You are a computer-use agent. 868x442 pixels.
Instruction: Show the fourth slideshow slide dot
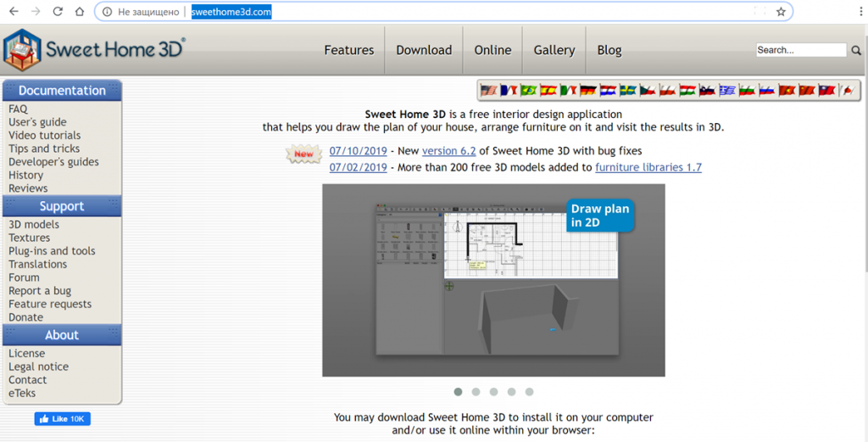click(x=511, y=392)
